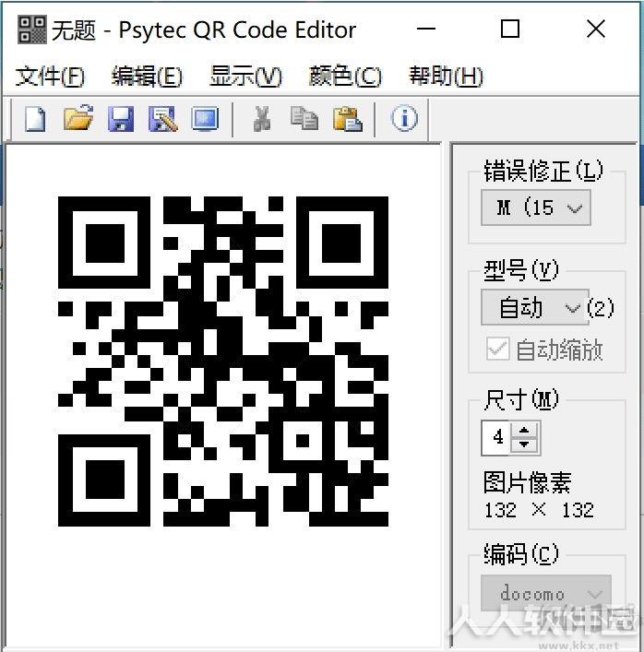Open the 文件(F) menu

[50, 77]
